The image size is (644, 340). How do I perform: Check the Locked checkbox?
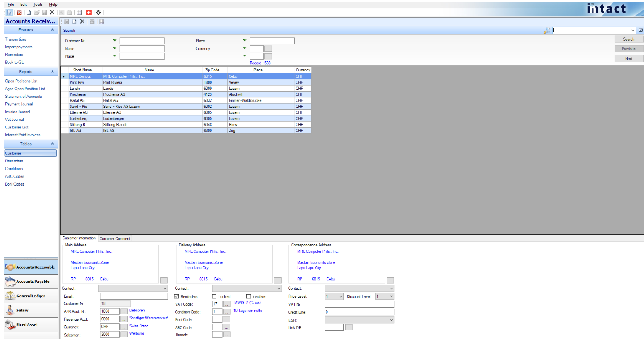pyautogui.click(x=214, y=296)
